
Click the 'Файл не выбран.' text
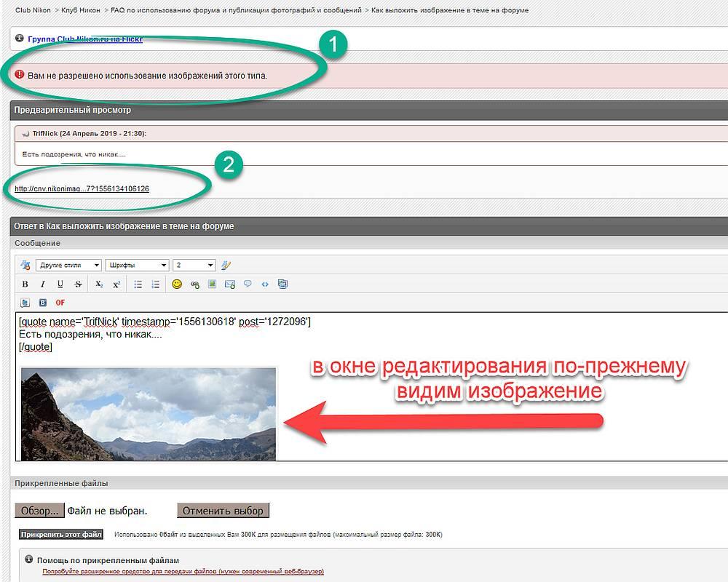107,511
